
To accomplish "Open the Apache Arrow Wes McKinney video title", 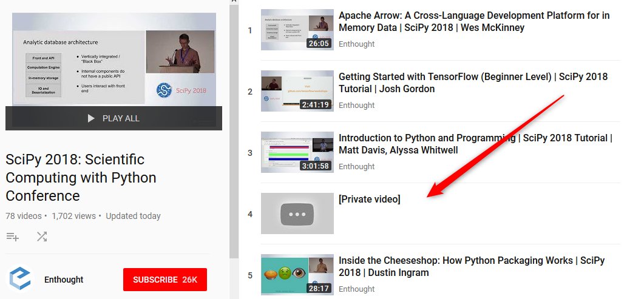I will pos(474,22).
